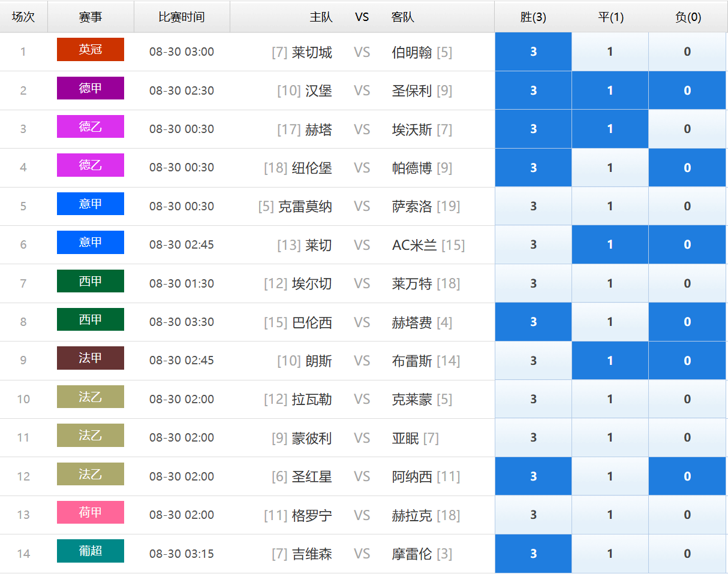Deselect draw (1) for 汉堡 vs 圣保利
Image resolution: width=728 pixels, height=574 pixels.
(x=610, y=90)
